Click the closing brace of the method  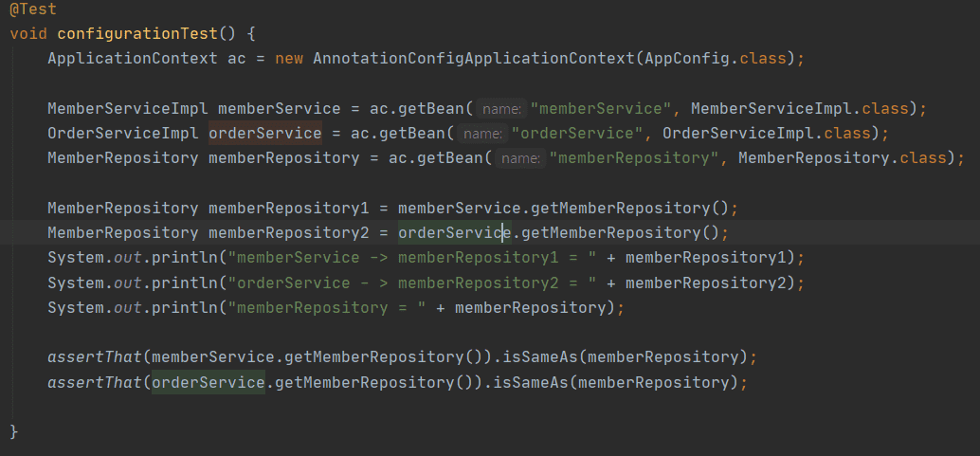(14, 431)
